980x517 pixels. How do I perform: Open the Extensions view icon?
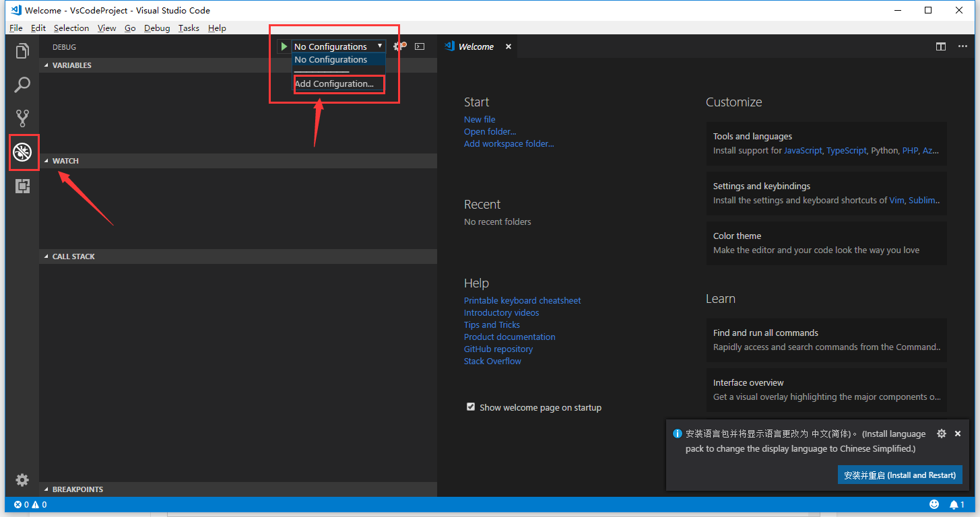(x=22, y=186)
